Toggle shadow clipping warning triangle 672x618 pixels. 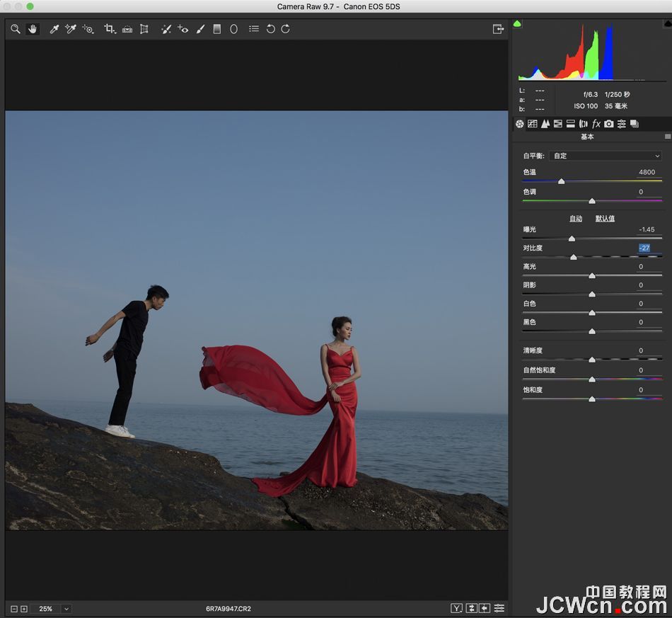[x=517, y=23]
